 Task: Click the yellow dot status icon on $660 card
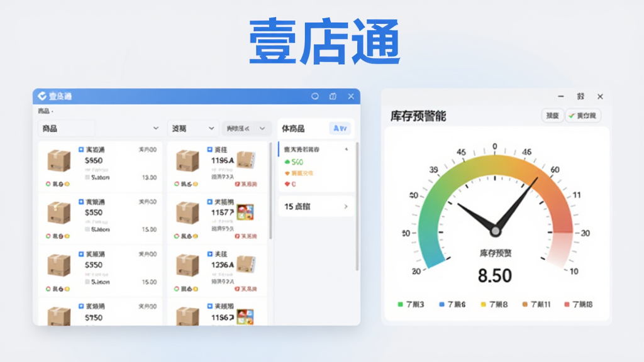[x=67, y=184]
